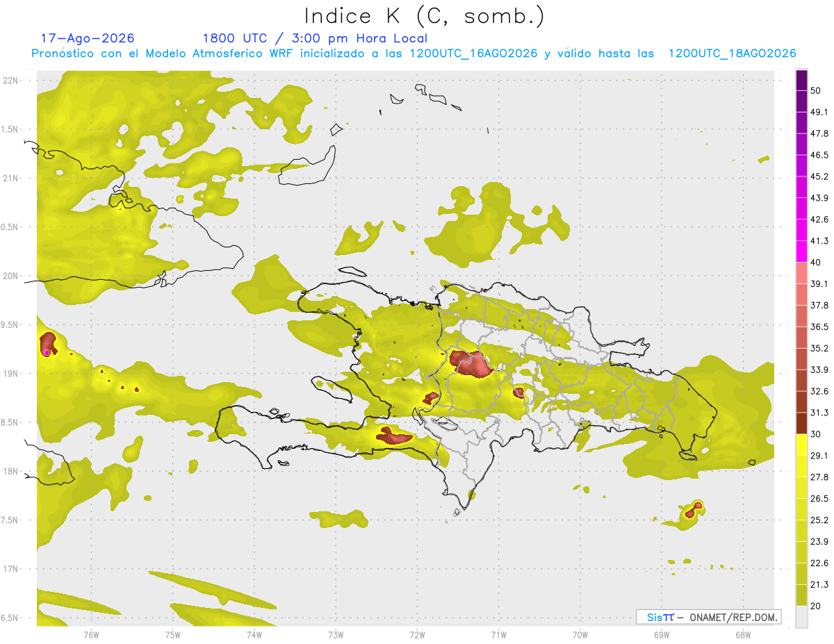Image resolution: width=834 pixels, height=644 pixels.
Task: Click legend value "27.8"
Action: click(819, 477)
